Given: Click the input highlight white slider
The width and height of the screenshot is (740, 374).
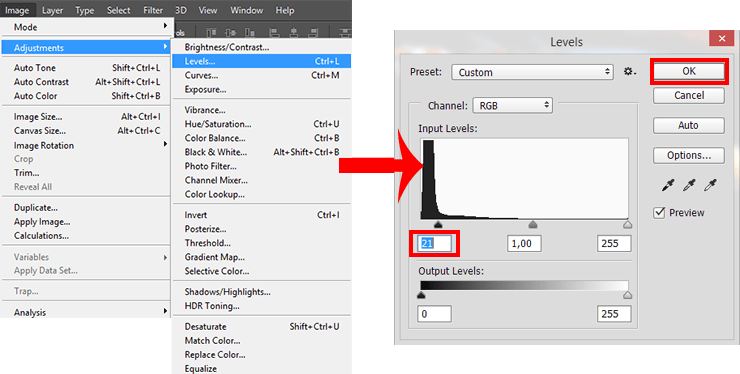Looking at the screenshot, I should pyautogui.click(x=627, y=225).
